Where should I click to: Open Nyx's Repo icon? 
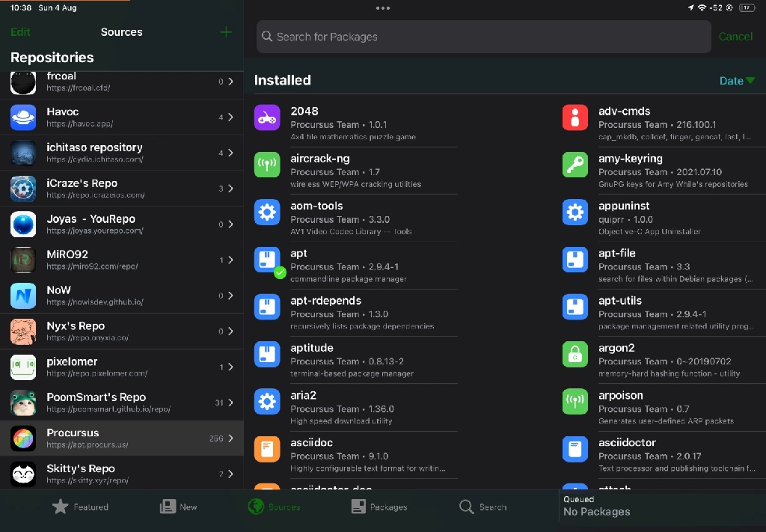[23, 331]
